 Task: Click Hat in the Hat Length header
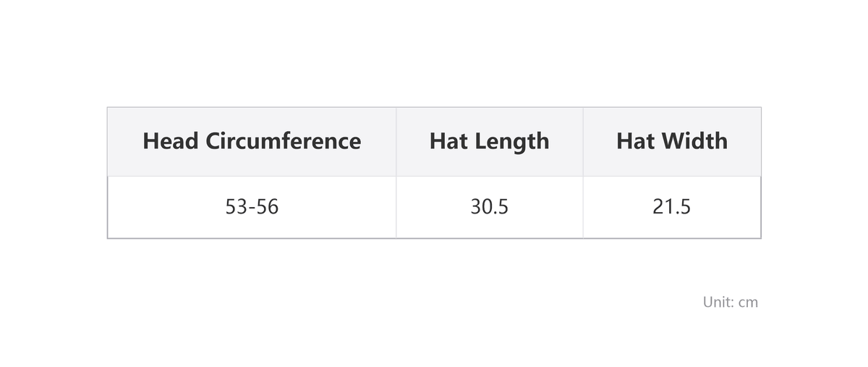click(x=448, y=140)
